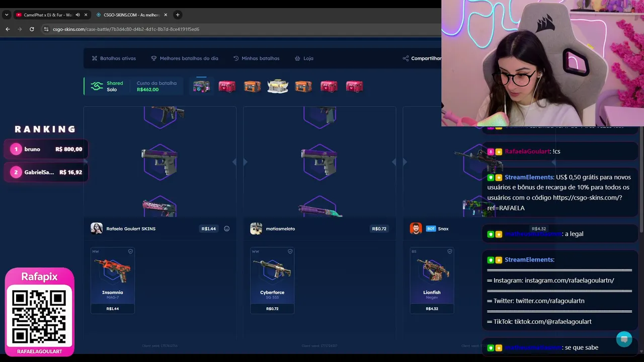This screenshot has height=362, width=644.
Task: Open TikTok link in chat message
Action: coord(553,322)
